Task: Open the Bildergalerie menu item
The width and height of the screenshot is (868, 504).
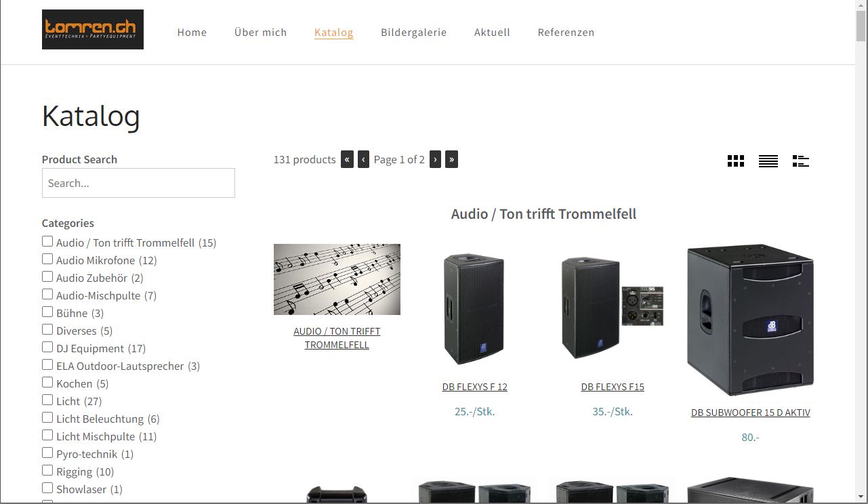Action: 414,32
